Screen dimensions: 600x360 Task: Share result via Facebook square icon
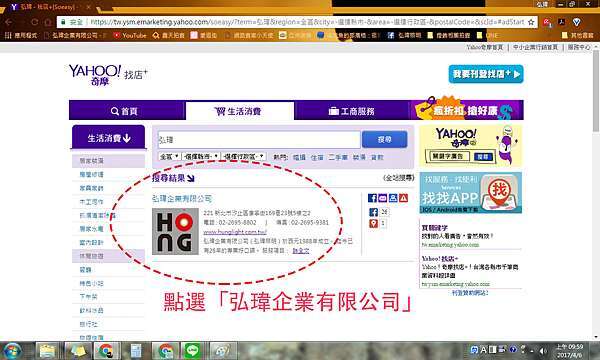372,198
